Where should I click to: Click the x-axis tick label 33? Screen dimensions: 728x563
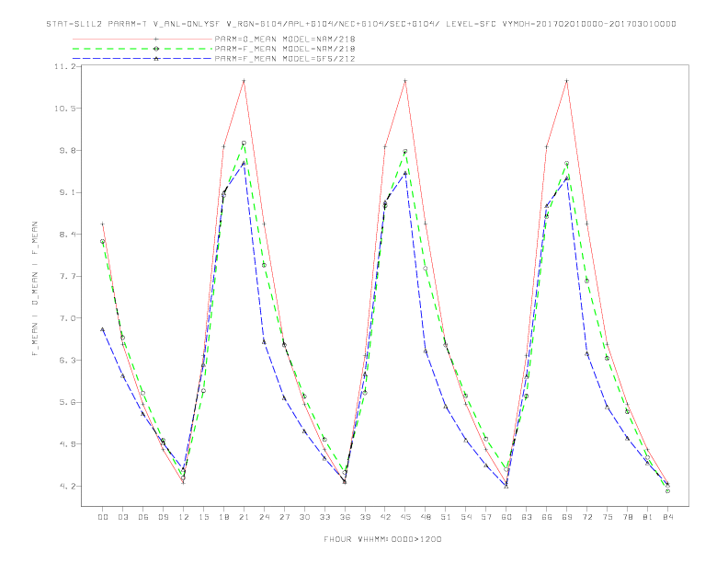324,517
